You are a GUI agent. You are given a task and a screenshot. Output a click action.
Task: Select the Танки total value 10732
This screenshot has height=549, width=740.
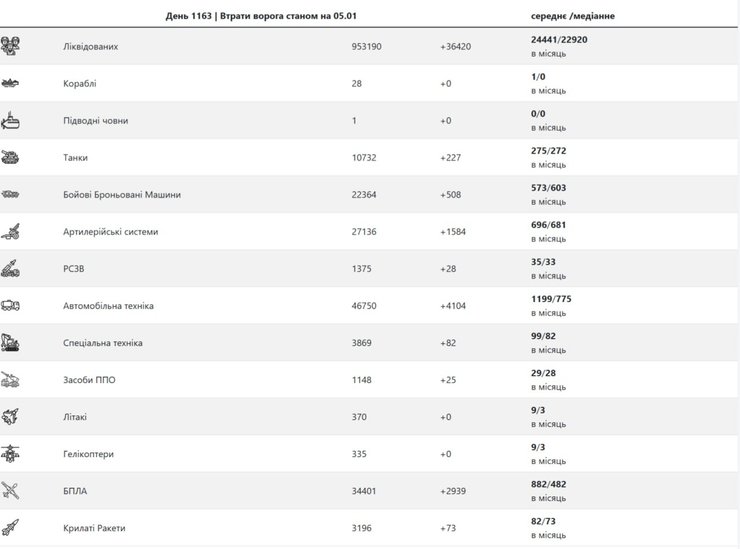pyautogui.click(x=366, y=158)
